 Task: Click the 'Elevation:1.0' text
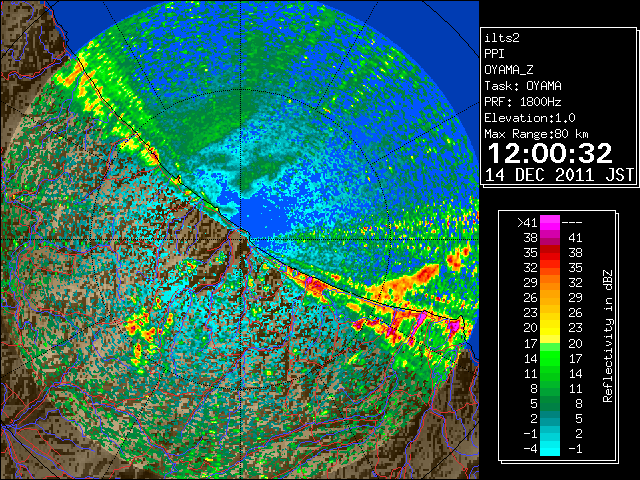pyautogui.click(x=530, y=118)
